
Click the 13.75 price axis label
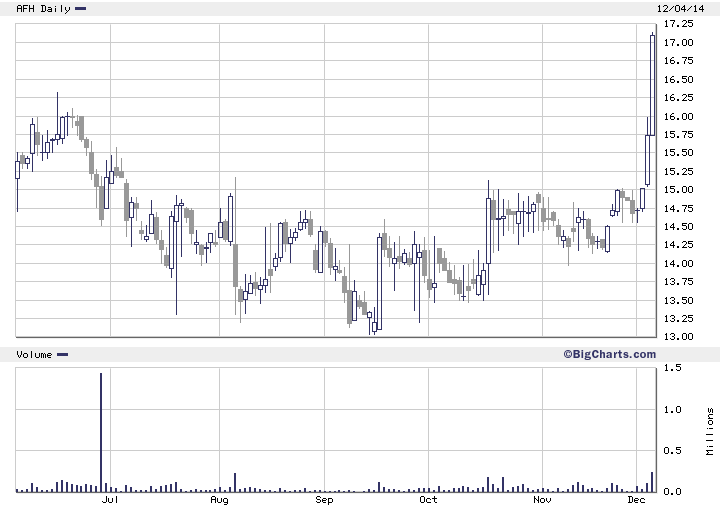(679, 281)
